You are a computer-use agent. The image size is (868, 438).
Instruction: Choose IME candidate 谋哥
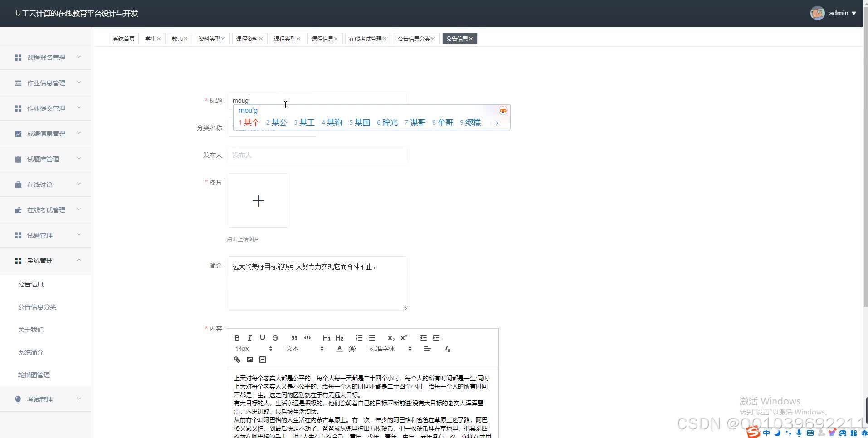click(x=415, y=122)
